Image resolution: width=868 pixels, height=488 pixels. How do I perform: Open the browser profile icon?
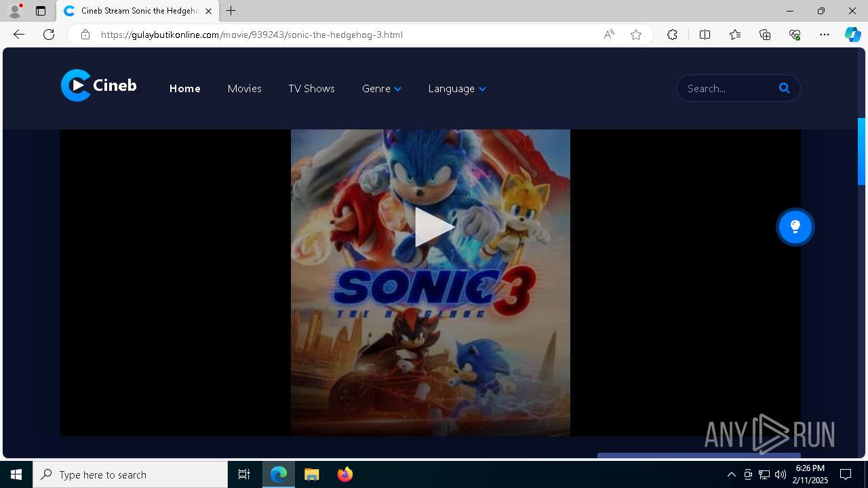point(15,11)
